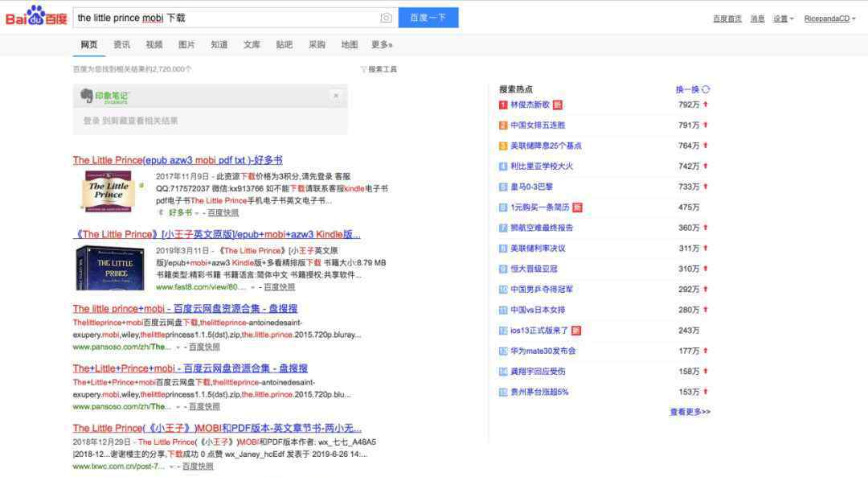Switch to the 文库 tab
The width and height of the screenshot is (868, 477).
coord(252,45)
